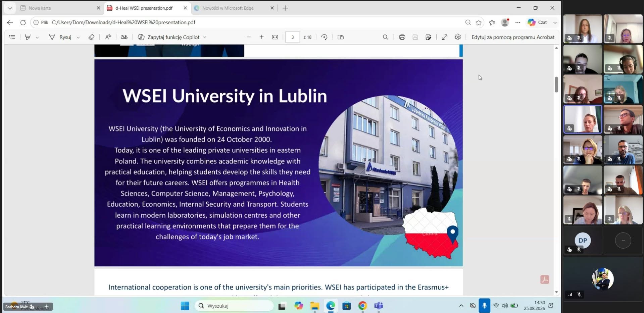
Task: Close the Nowości w Microsoft Edge tab
Action: [x=272, y=8]
